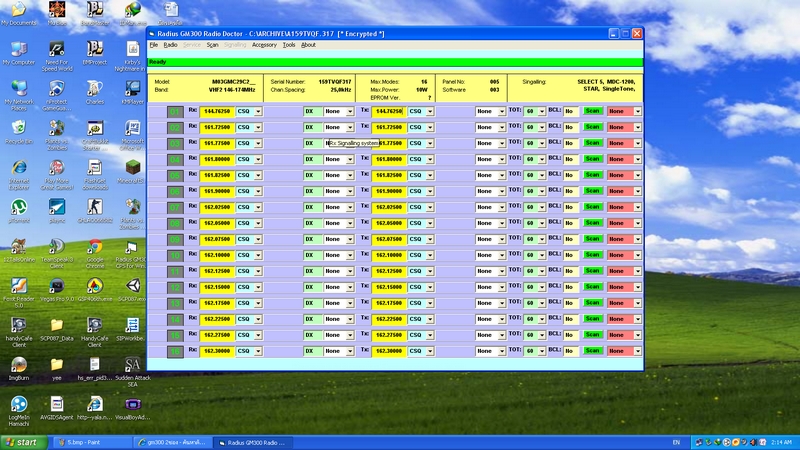This screenshot has width=800, height=450.
Task: Open the Accessory menu
Action: (x=264, y=45)
